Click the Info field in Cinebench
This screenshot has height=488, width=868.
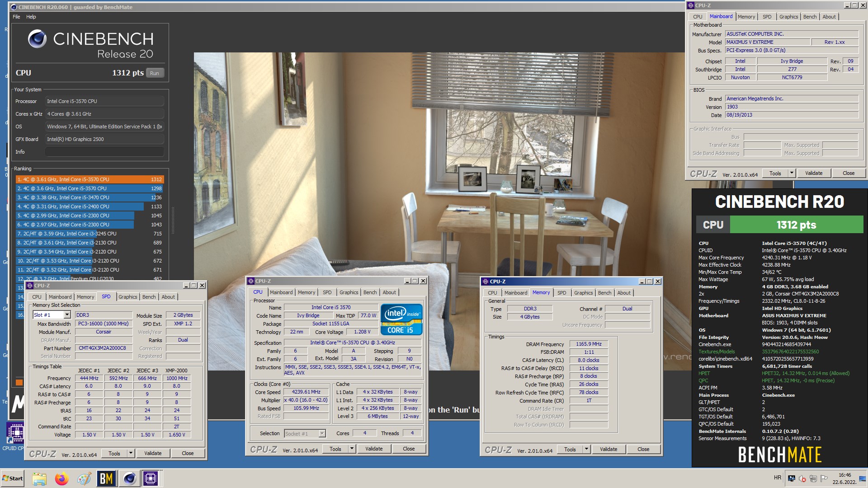coord(104,152)
